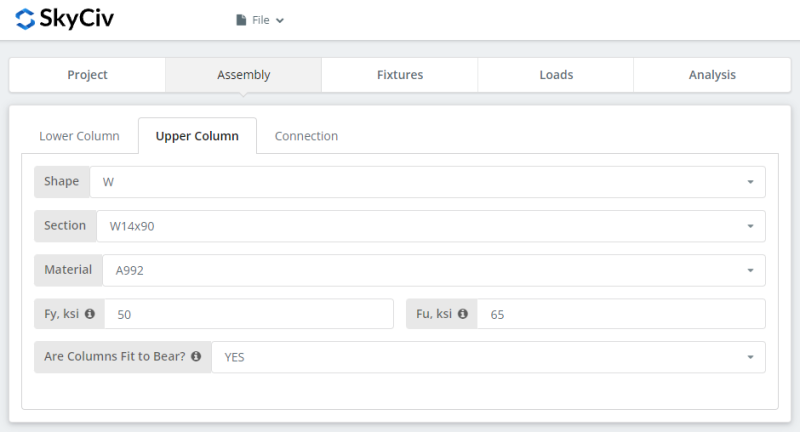This screenshot has width=800, height=432.
Task: Open the Columns Fit to Bear dropdown
Action: coord(488,357)
